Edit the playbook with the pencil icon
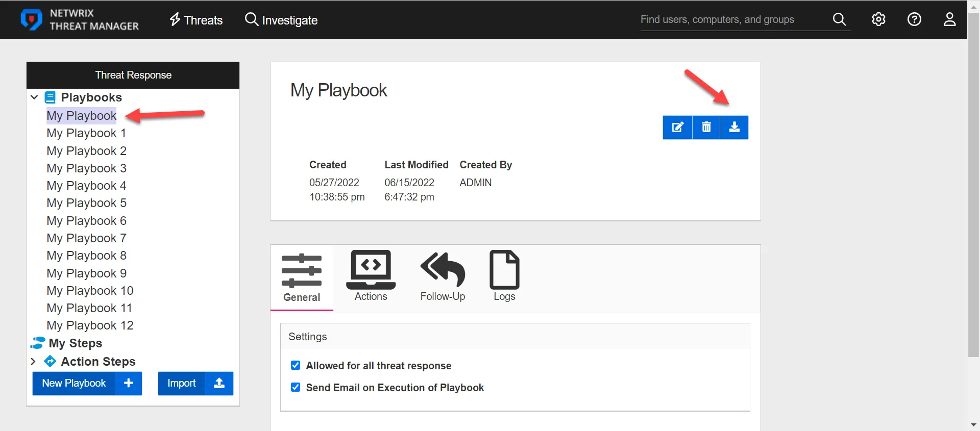This screenshot has height=431, width=980. (677, 128)
